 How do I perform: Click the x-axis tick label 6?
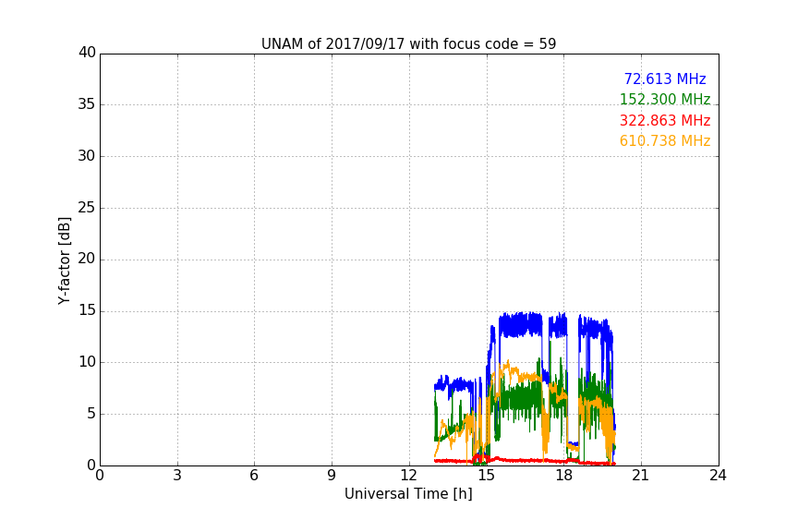[x=254, y=476]
